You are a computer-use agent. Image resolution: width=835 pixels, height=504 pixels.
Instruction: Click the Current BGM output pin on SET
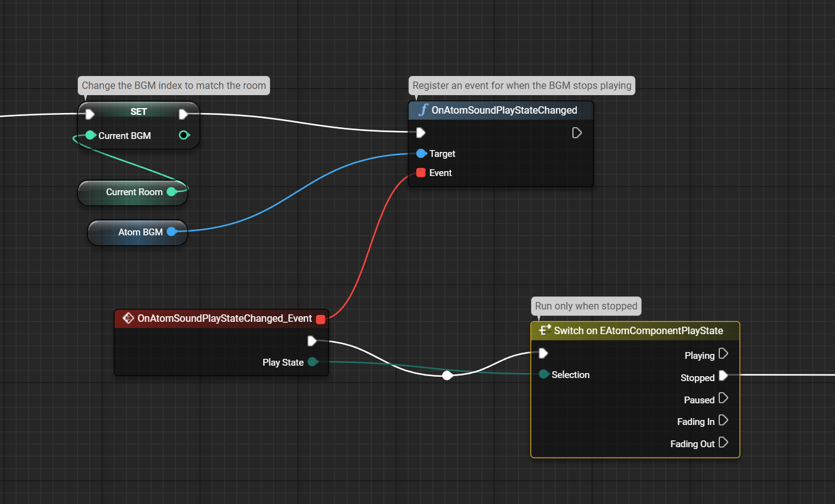[183, 135]
